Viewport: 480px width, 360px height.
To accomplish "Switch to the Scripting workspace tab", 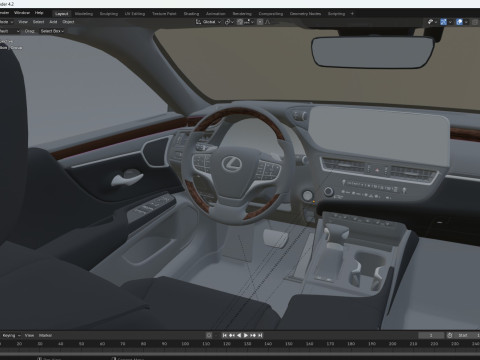I will [336, 14].
